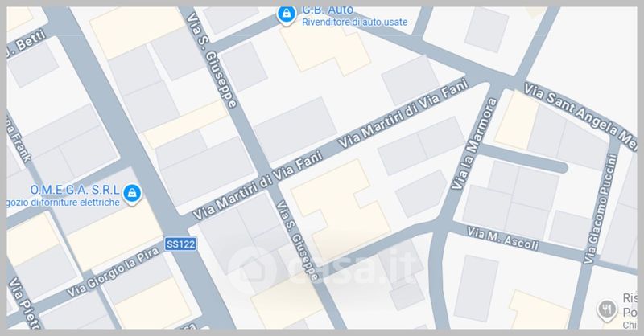Image resolution: width=644 pixels, height=336 pixels.
Task: Click the SS122 road shield badge
Action: [180, 244]
